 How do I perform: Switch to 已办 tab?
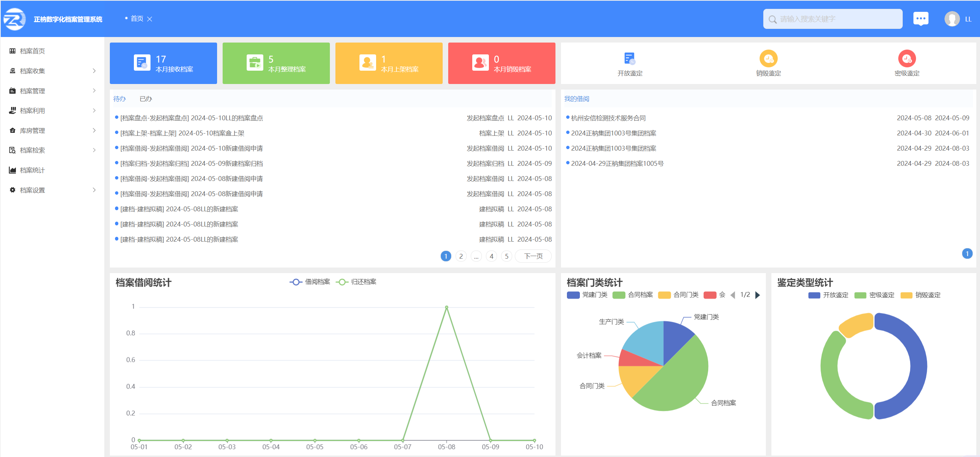[x=146, y=99]
